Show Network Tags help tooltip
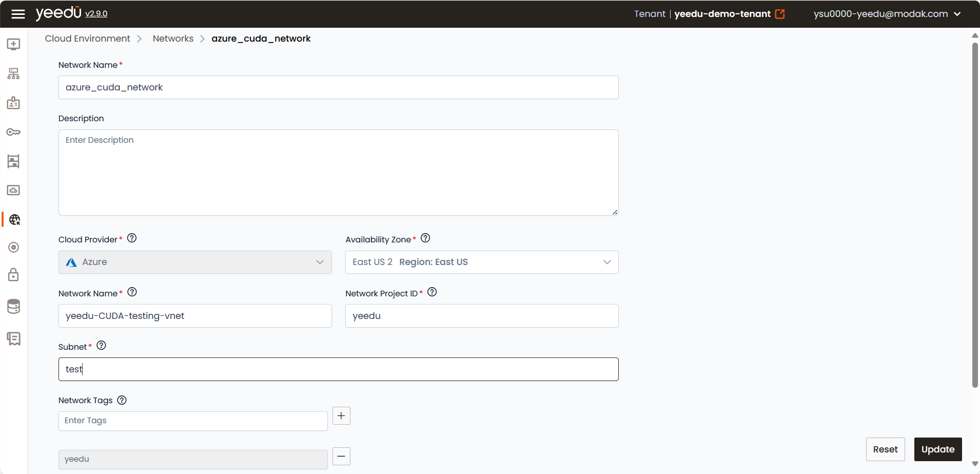 122,400
